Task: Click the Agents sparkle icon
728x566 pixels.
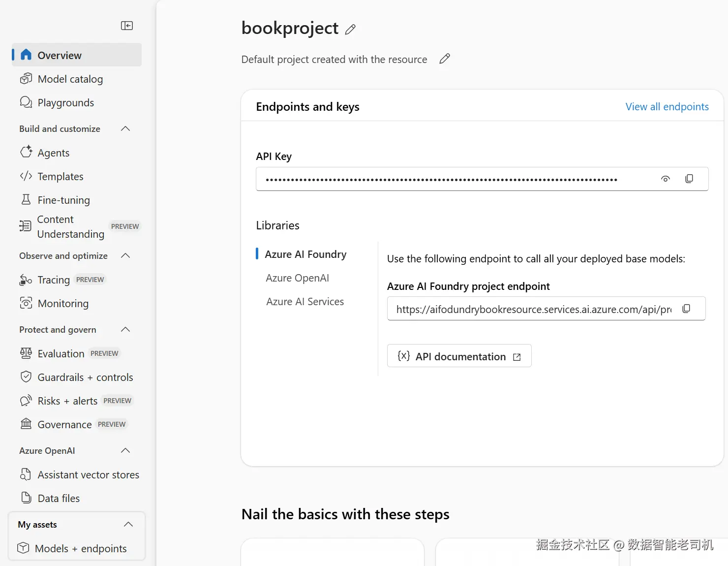Action: pos(26,152)
